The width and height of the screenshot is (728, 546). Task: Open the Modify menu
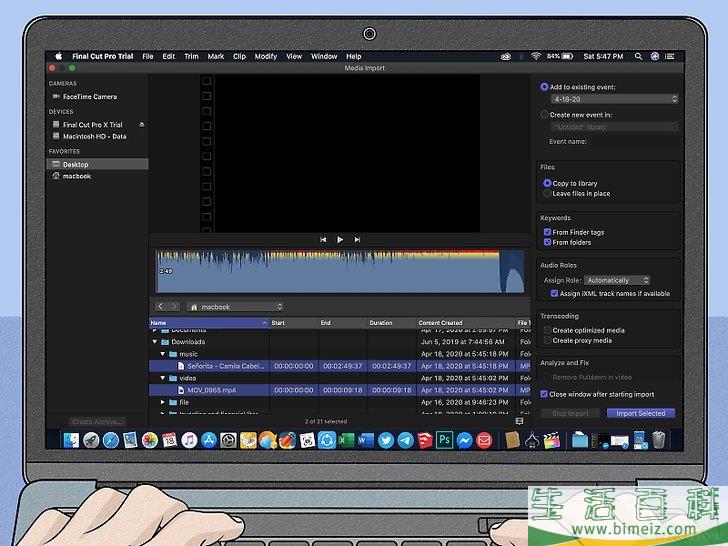click(x=266, y=56)
